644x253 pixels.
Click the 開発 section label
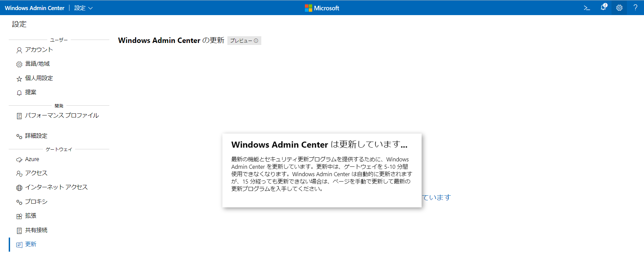(59, 106)
